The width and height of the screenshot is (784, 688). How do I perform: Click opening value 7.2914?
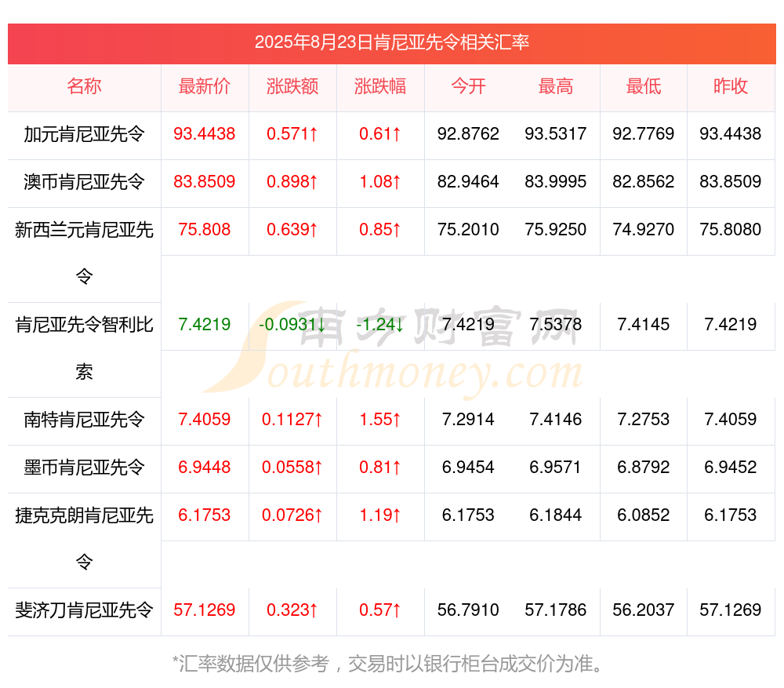(x=468, y=419)
